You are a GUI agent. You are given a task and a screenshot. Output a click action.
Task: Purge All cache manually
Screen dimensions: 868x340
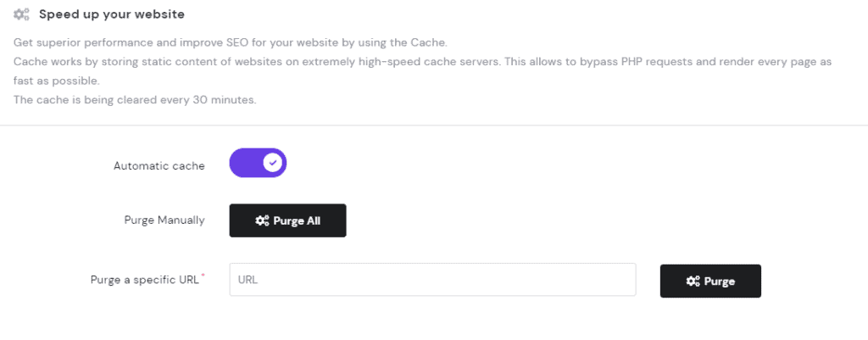[288, 220]
